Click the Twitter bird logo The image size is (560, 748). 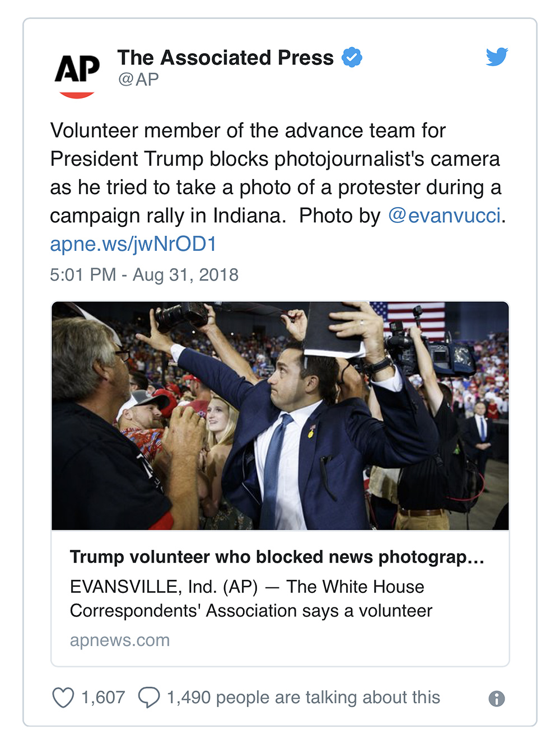click(x=496, y=57)
